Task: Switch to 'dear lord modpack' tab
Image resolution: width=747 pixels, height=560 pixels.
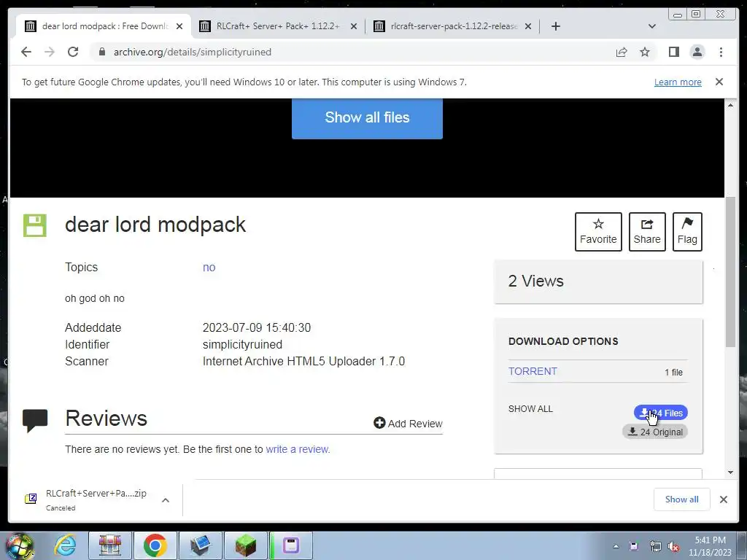Action: [x=104, y=26]
